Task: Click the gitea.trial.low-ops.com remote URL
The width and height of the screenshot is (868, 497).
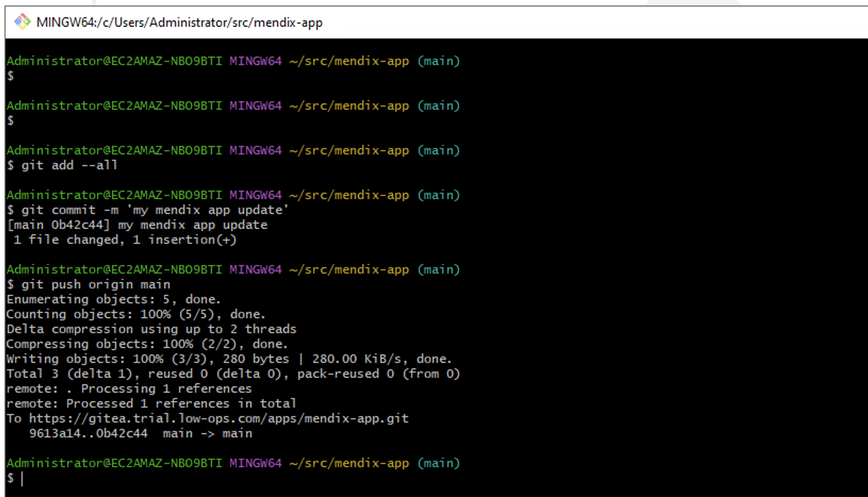Action: coord(218,418)
